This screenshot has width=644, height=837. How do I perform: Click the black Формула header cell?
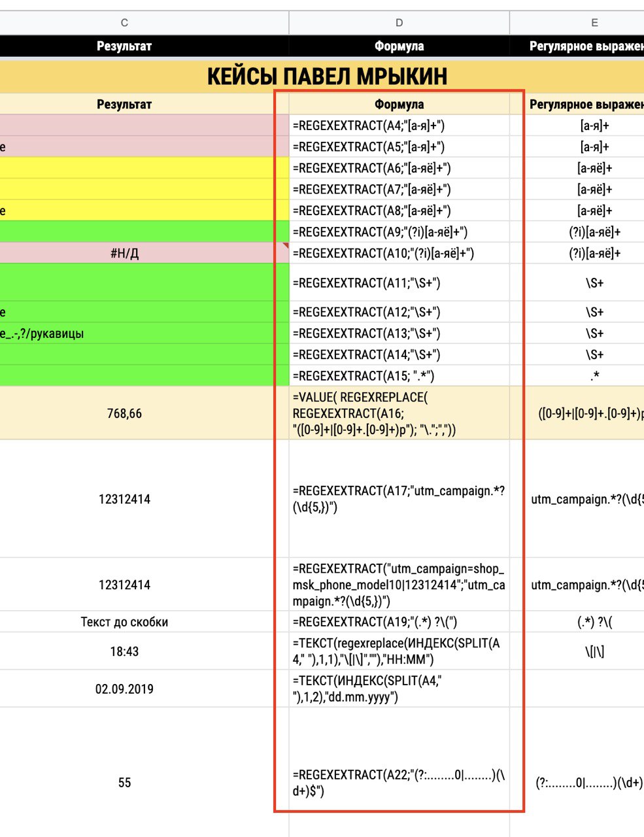(399, 46)
